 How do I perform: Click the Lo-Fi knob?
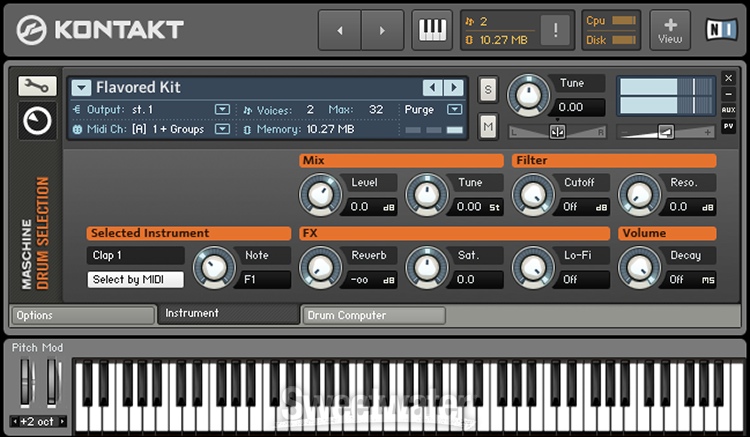[533, 268]
